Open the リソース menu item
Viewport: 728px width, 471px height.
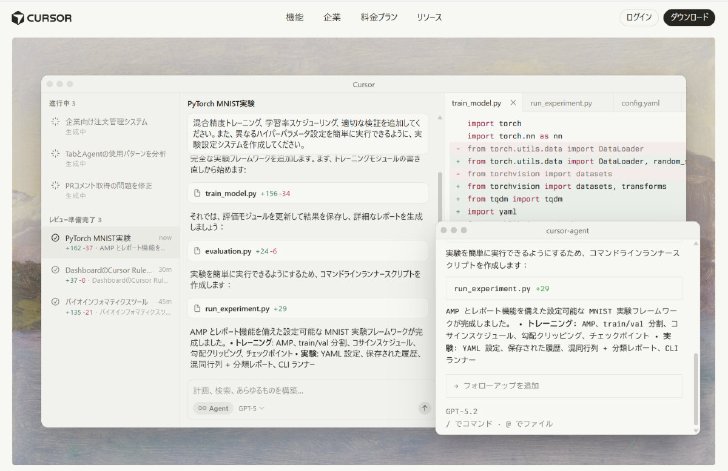[429, 17]
